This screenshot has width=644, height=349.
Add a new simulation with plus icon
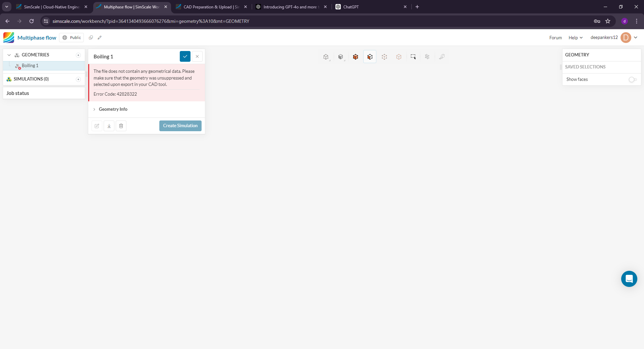pyautogui.click(x=78, y=79)
